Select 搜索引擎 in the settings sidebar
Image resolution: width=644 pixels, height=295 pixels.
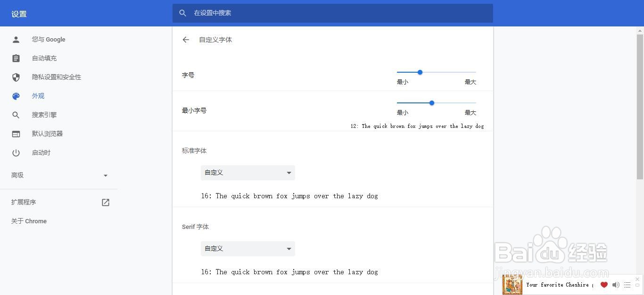point(44,115)
